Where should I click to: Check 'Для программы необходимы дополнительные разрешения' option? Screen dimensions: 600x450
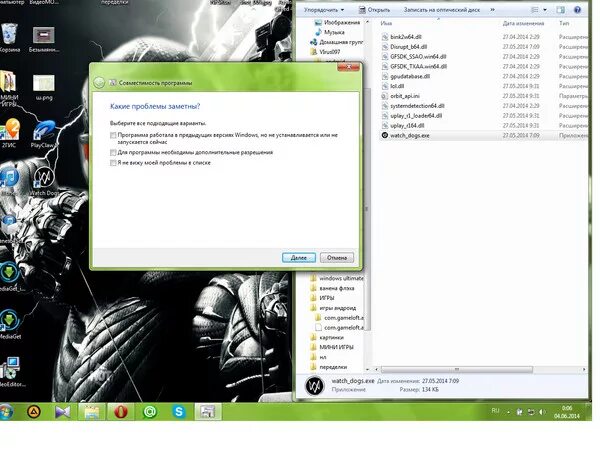[113, 153]
